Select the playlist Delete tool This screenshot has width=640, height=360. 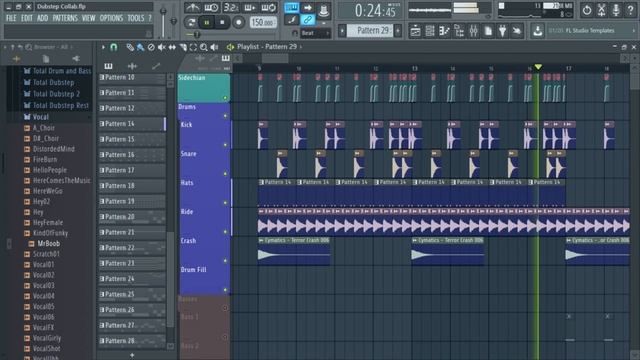point(151,47)
